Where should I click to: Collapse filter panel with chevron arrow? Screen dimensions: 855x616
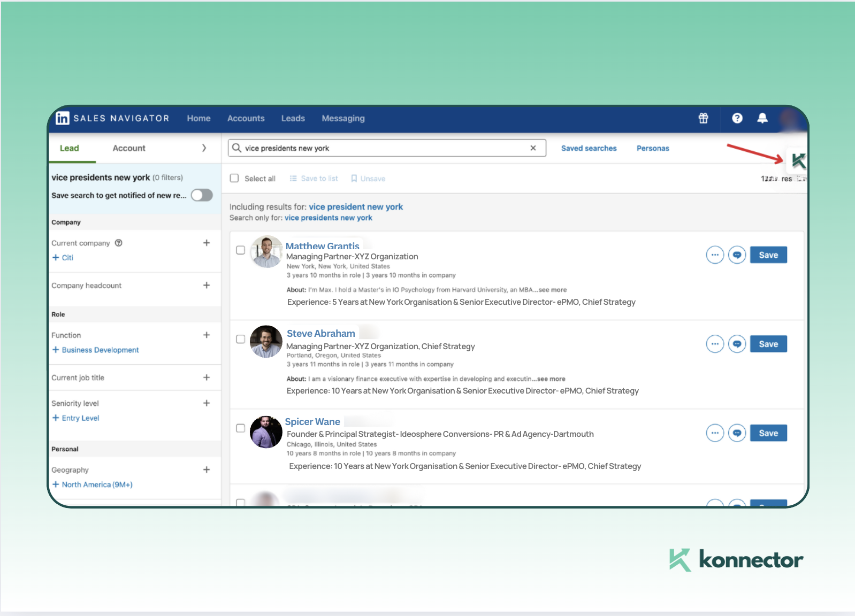pyautogui.click(x=204, y=148)
